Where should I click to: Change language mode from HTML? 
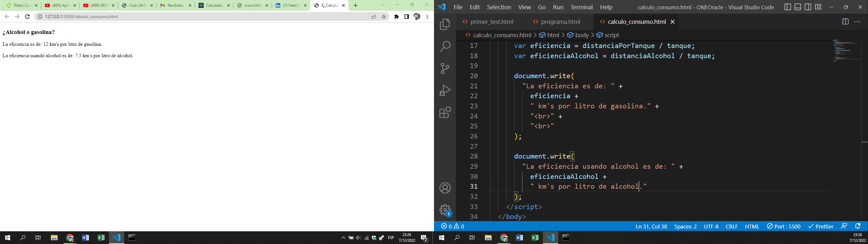coord(752,226)
